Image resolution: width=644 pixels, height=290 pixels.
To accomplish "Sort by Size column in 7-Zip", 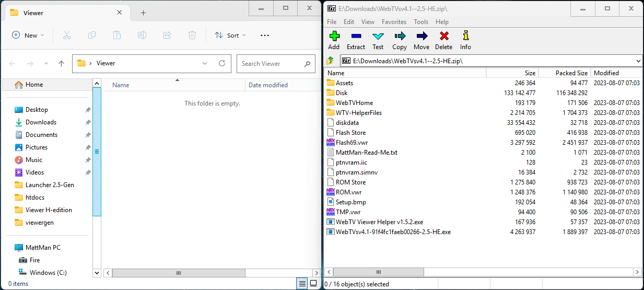I will click(x=512, y=73).
